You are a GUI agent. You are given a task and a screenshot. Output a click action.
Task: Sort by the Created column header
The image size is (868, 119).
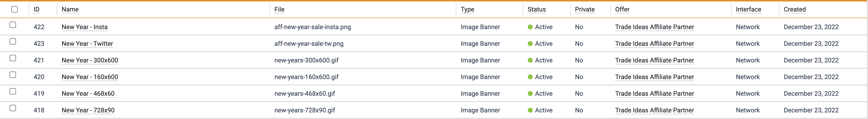click(x=795, y=9)
